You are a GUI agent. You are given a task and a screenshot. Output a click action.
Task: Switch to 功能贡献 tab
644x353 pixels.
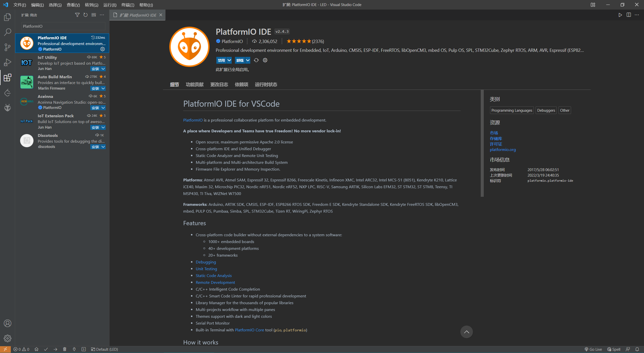tap(195, 85)
